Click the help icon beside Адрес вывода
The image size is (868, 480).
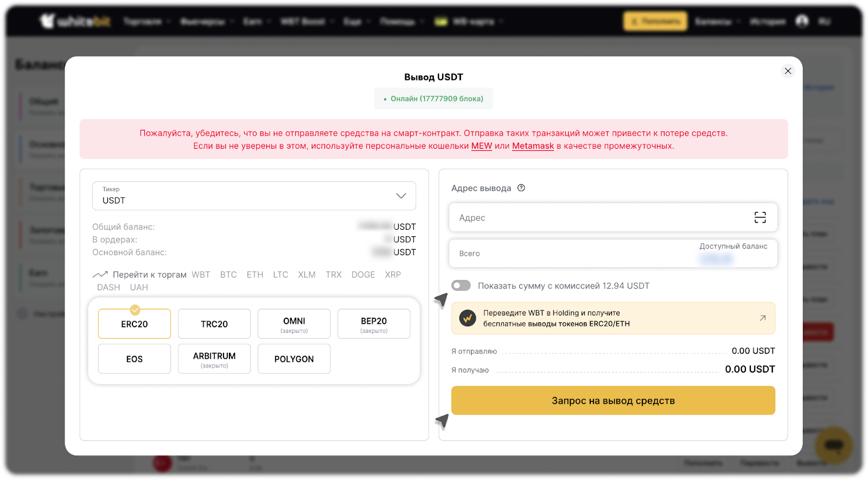click(521, 188)
